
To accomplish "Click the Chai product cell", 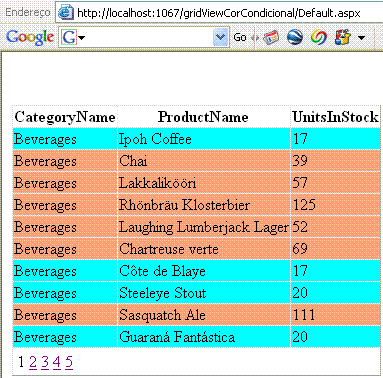I will click(204, 161).
